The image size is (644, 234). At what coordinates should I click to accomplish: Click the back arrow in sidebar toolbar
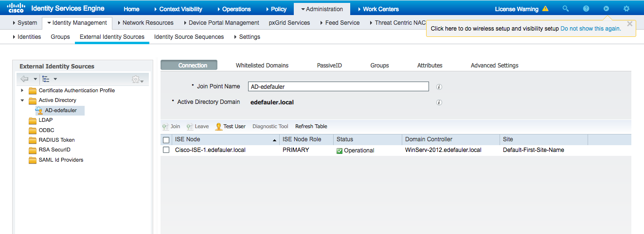coord(24,79)
